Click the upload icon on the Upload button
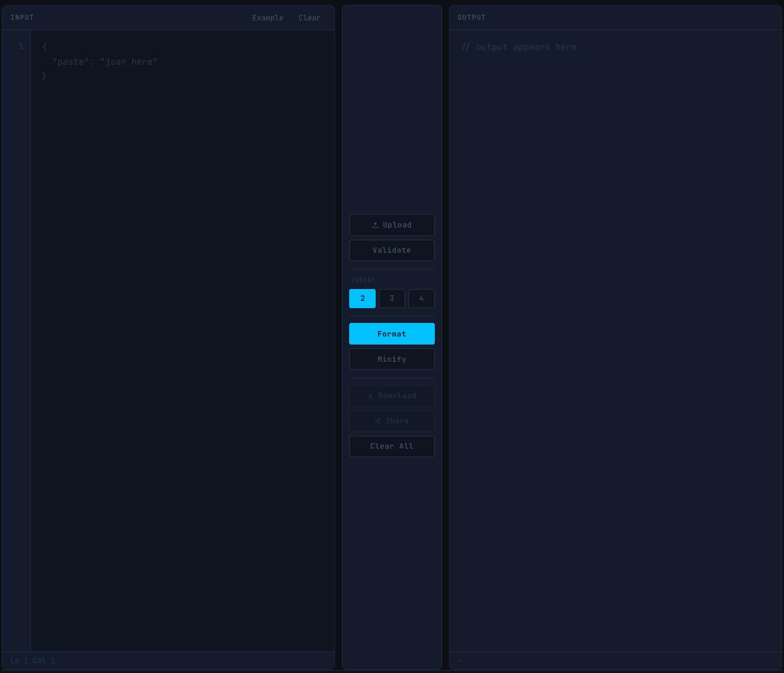Viewport: 784px width, 673px height. [x=376, y=224]
